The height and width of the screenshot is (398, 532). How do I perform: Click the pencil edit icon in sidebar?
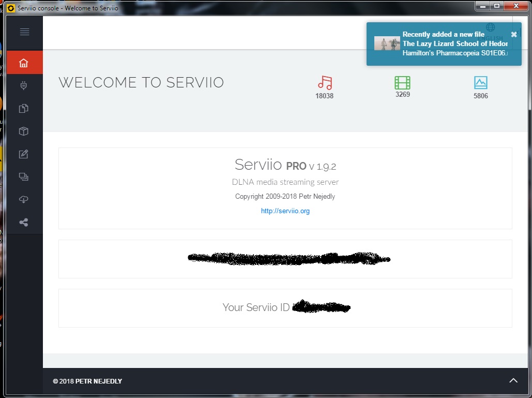pos(23,154)
